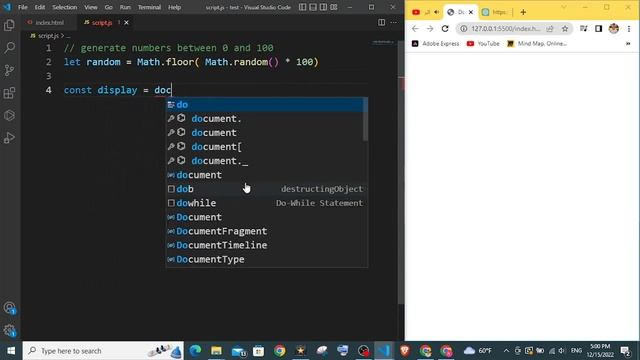
Task: Close the script.js editor tab
Action: pos(127,22)
